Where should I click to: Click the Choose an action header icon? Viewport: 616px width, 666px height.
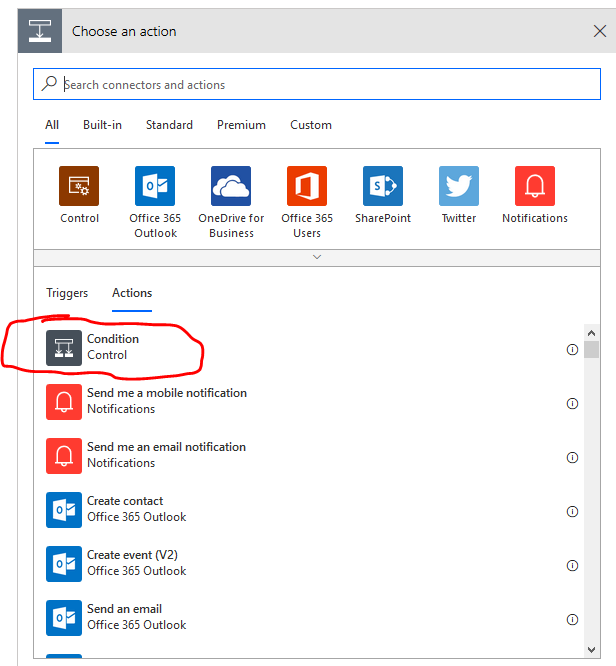(40, 31)
